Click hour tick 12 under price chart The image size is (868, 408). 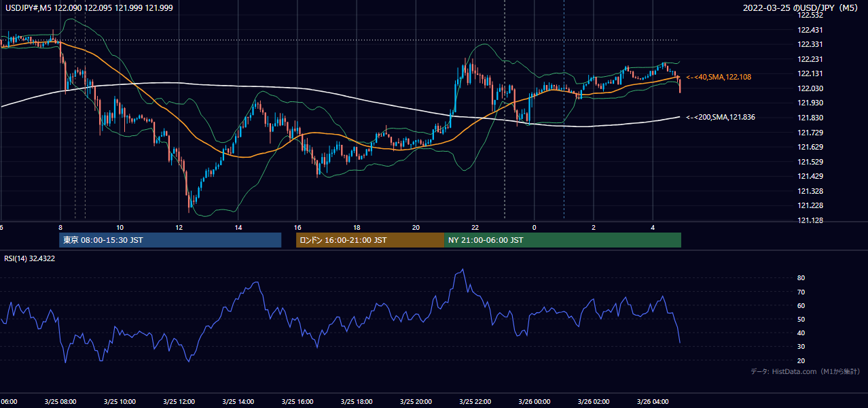[x=179, y=227]
